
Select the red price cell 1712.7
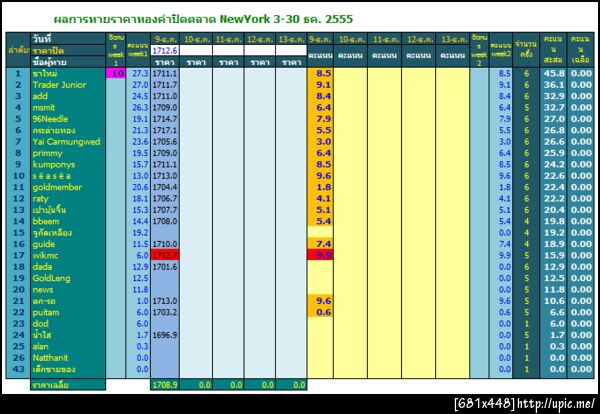click(165, 255)
